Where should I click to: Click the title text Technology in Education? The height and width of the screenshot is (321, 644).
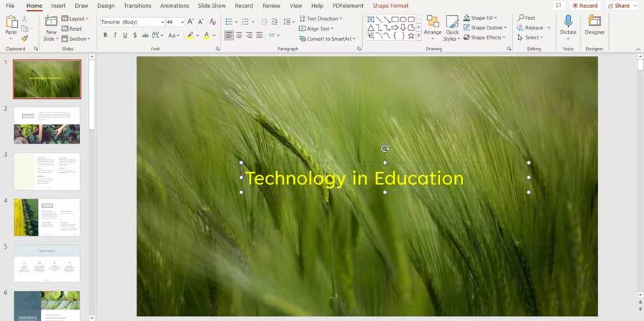coord(354,178)
